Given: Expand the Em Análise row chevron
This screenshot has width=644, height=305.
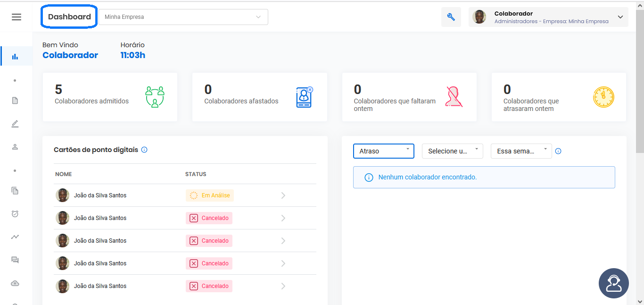Looking at the screenshot, I should coord(283,195).
